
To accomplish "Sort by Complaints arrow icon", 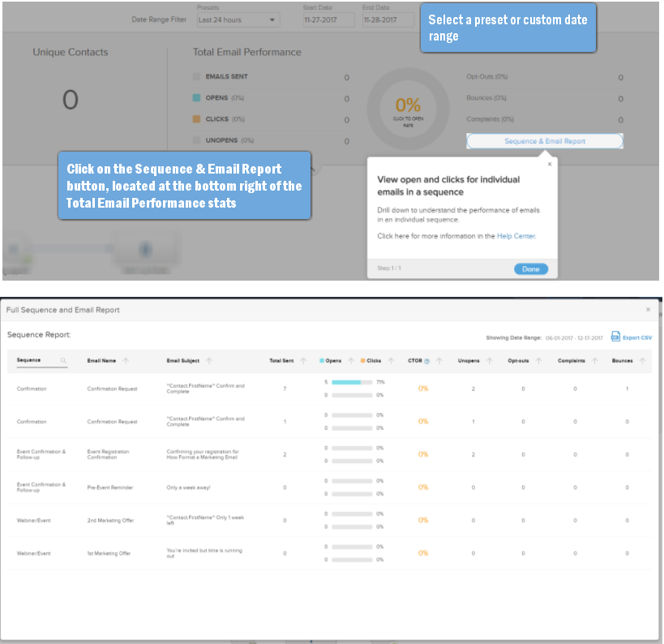I will coord(595,361).
